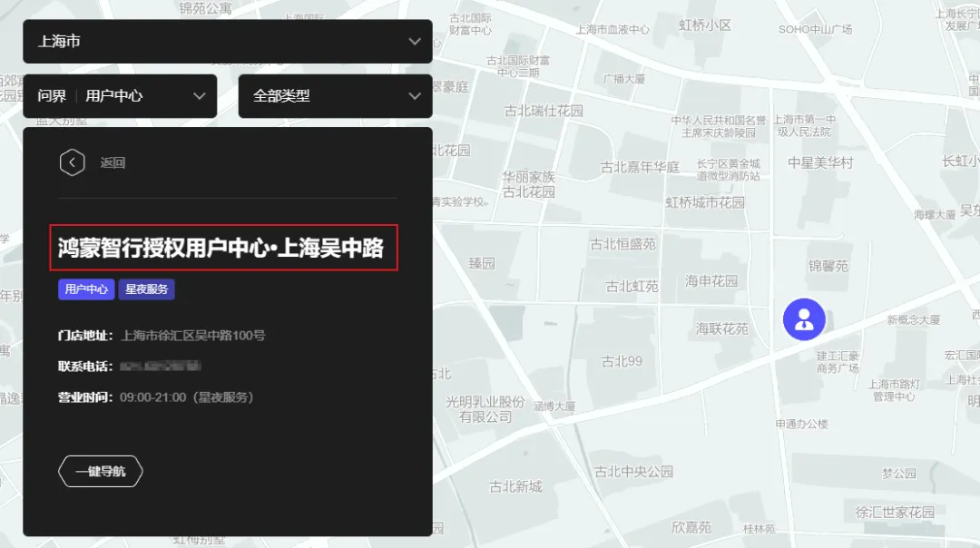Click the 古北99 map label
Viewport: 980px width, 548px height.
tap(622, 361)
